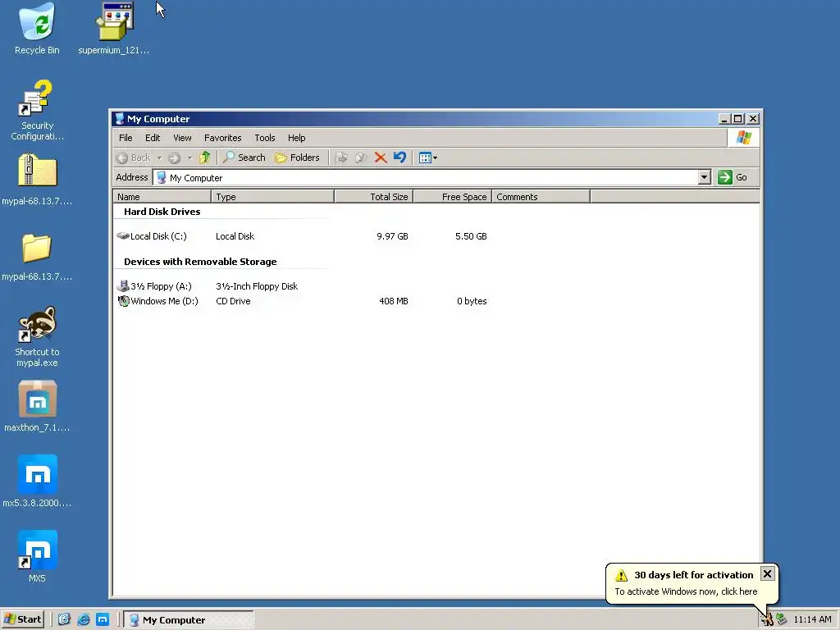840x630 pixels.
Task: Click the 408 MB total size value
Action: click(x=394, y=301)
